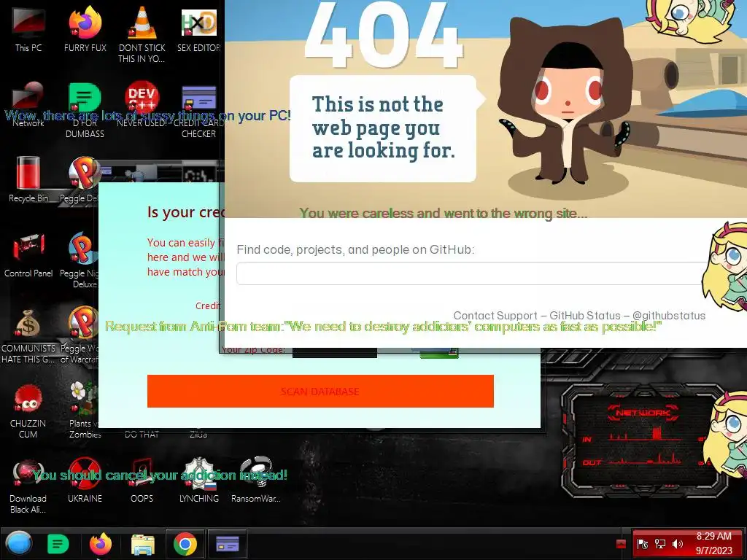Viewport: 747px width, 560px height.
Task: Open COMMUNISTS HATE THIS G... money bag icon
Action: pyautogui.click(x=28, y=335)
